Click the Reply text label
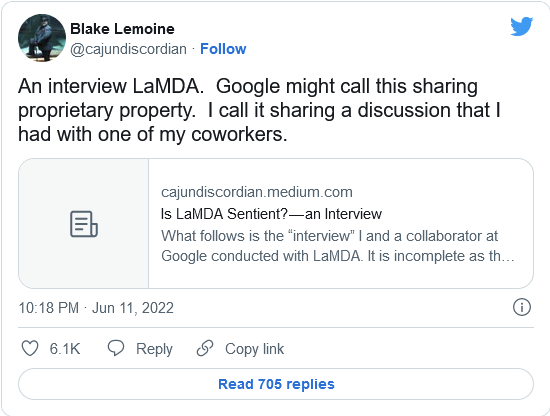 pyautogui.click(x=154, y=349)
